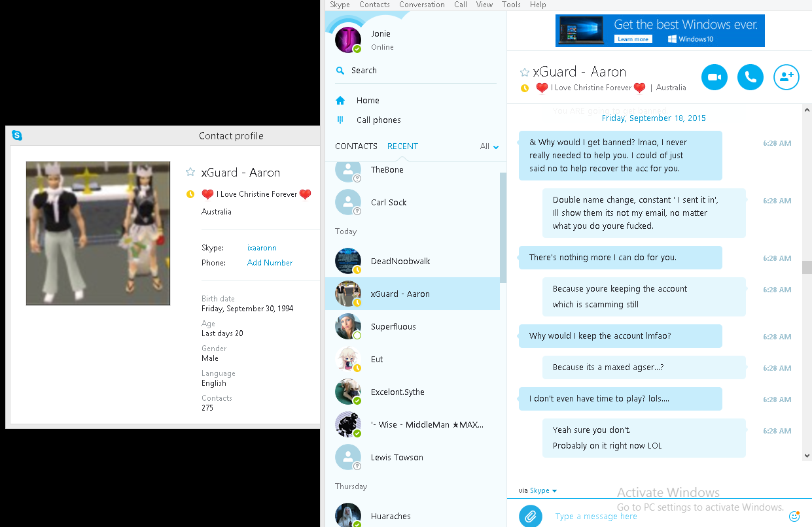
Task: Open the Windows 10 ad banner
Action: [660, 31]
